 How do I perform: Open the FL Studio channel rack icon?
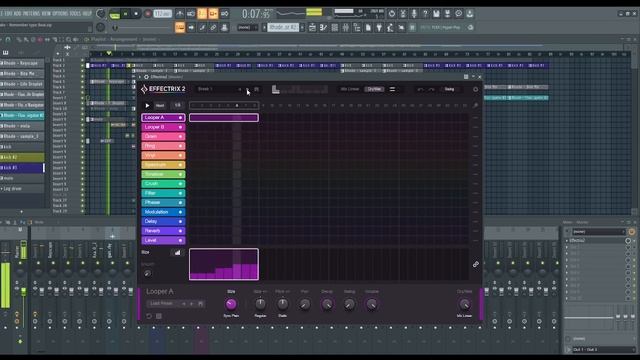point(335,27)
